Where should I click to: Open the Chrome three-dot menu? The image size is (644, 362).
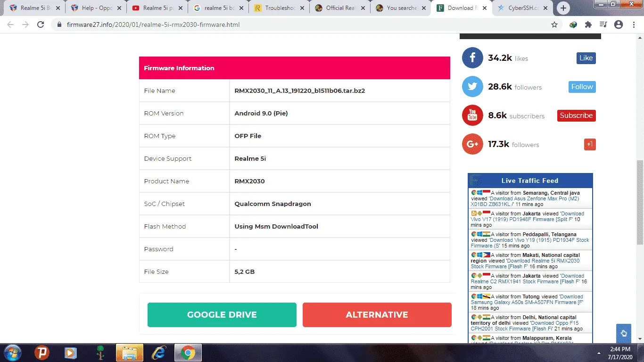click(633, 25)
